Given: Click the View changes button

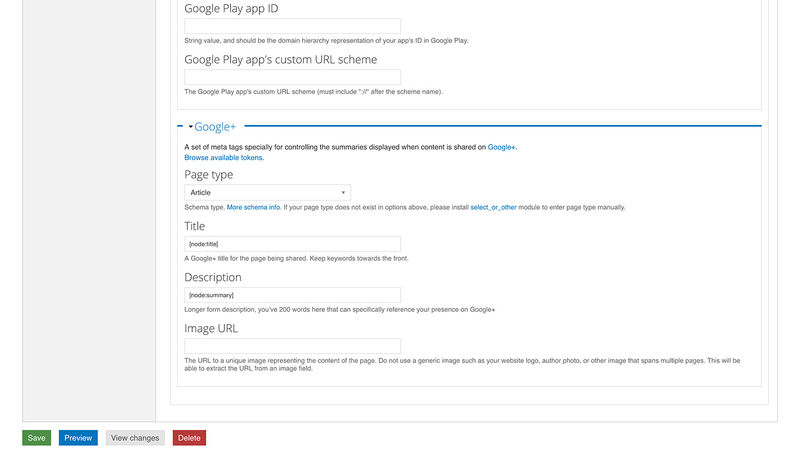Looking at the screenshot, I should click(135, 438).
